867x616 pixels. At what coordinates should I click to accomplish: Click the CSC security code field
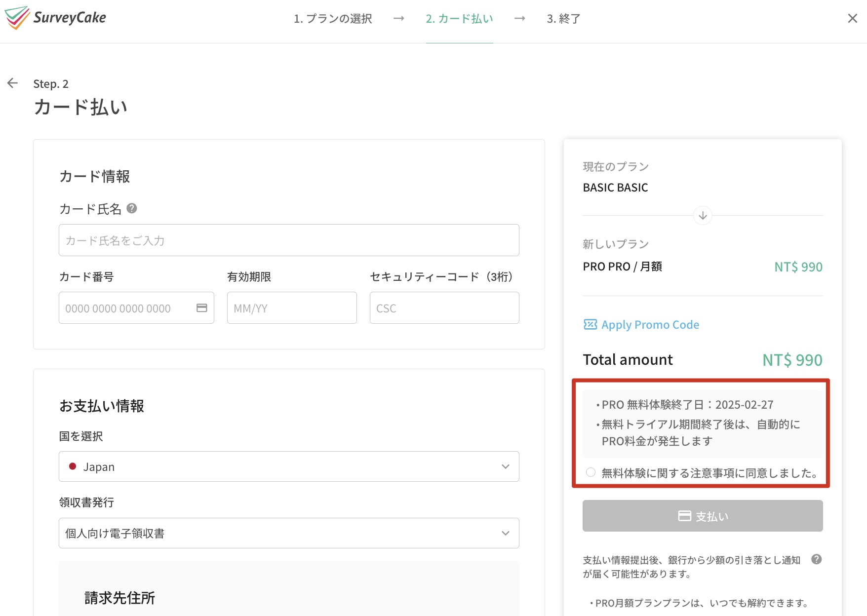[444, 308]
